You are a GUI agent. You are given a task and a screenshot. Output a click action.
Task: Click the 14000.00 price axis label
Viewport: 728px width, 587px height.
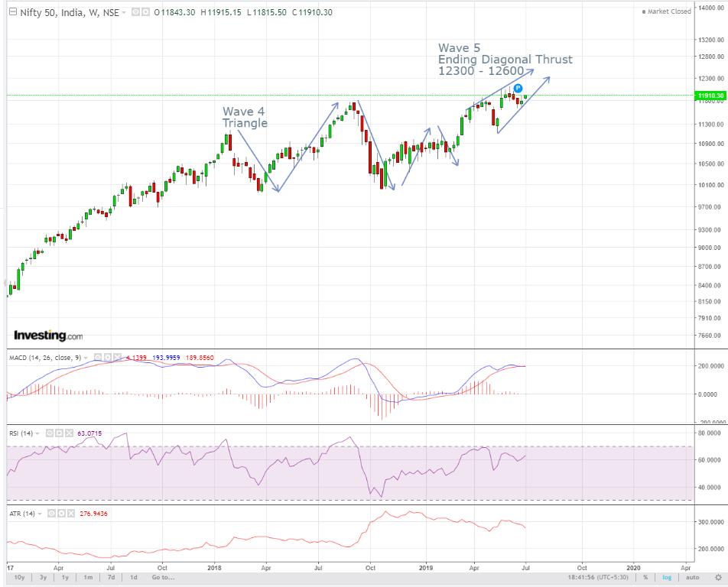pyautogui.click(x=711, y=8)
